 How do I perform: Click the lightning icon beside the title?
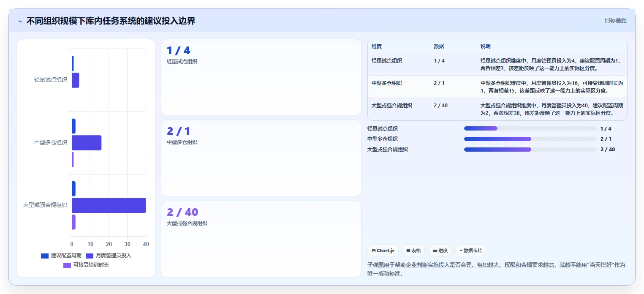tap(20, 21)
